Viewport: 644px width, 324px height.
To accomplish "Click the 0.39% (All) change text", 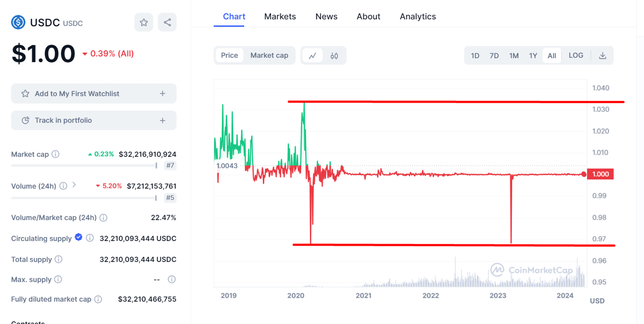I will tap(108, 54).
